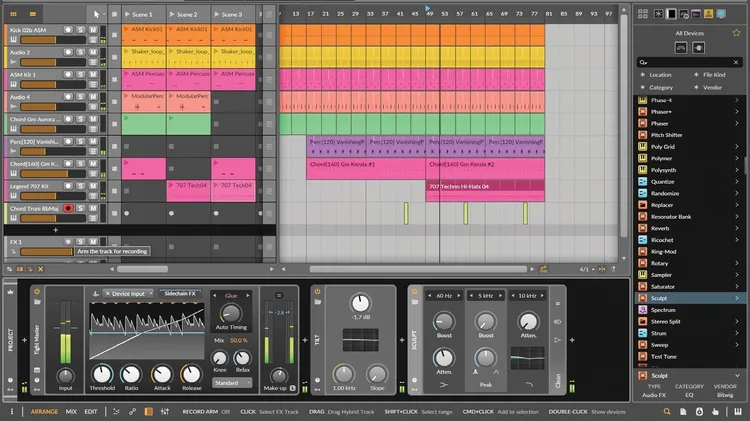Open the Everything (asterisk) browser tab
This screenshot has width=750, height=421.
click(x=659, y=14)
